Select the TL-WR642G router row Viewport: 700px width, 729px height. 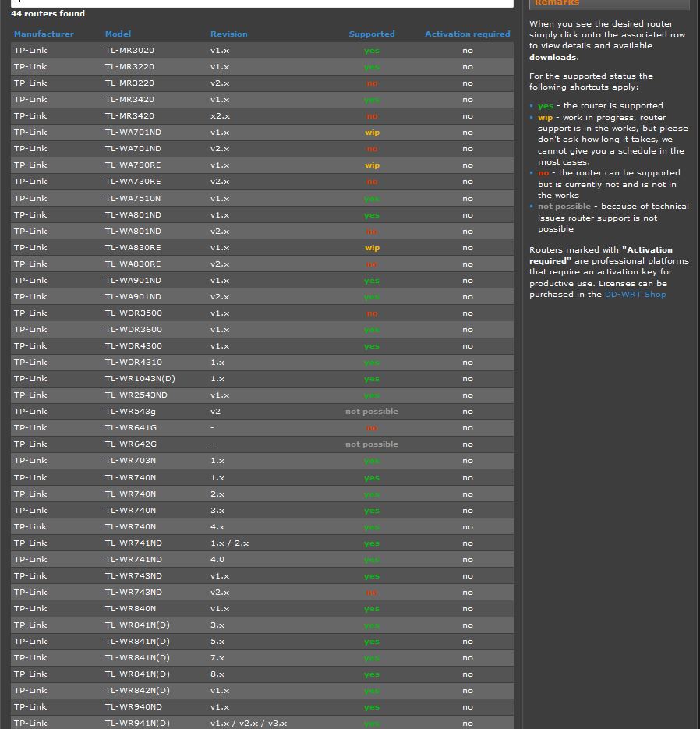(262, 444)
